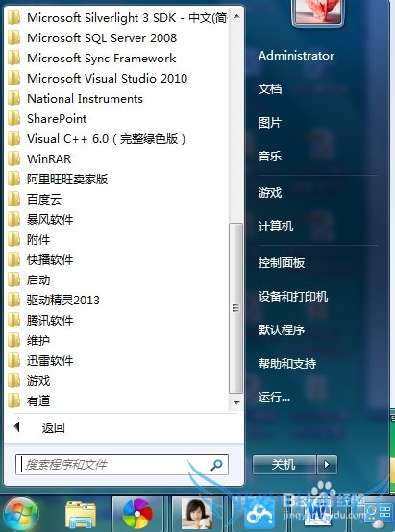
Task: Click the folder icon beside 有道
Action: click(13, 401)
